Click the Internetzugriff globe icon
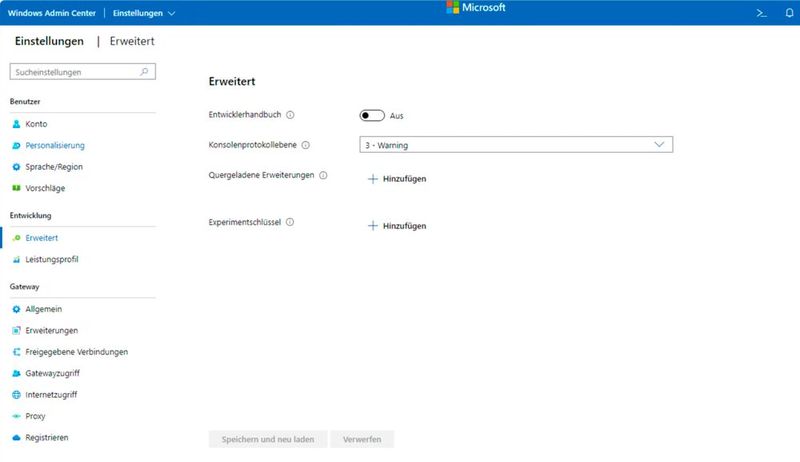Screen dimensions: 800x462 coord(16,395)
